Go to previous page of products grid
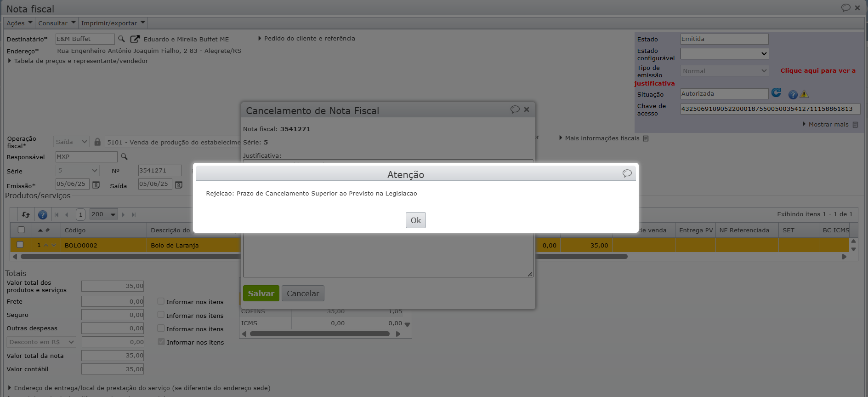The image size is (868, 397). pyautogui.click(x=67, y=215)
